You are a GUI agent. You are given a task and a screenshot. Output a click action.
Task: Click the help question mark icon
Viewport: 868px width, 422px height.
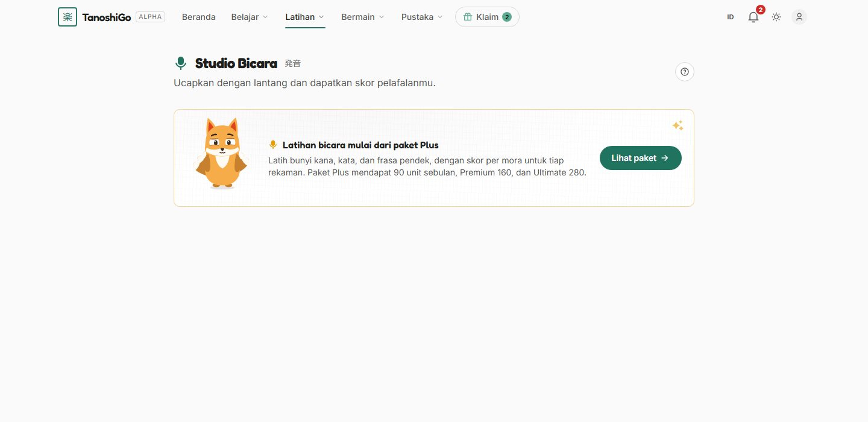click(685, 72)
